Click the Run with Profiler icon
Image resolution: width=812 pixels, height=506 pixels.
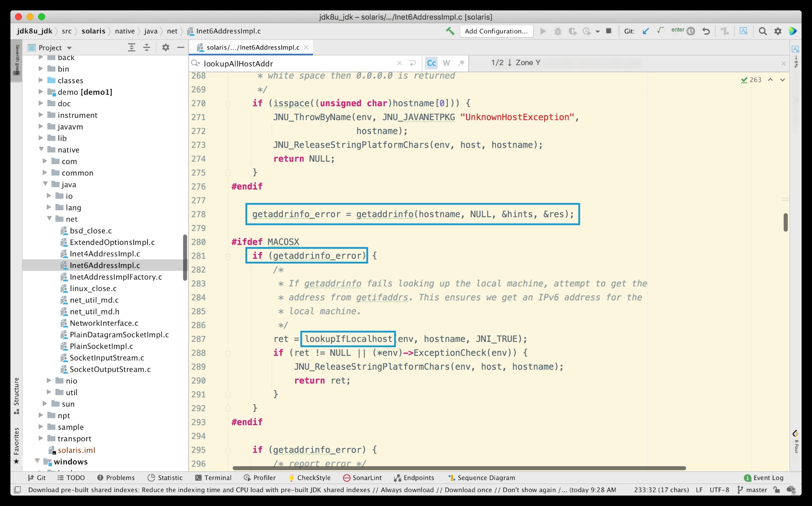[x=587, y=31]
